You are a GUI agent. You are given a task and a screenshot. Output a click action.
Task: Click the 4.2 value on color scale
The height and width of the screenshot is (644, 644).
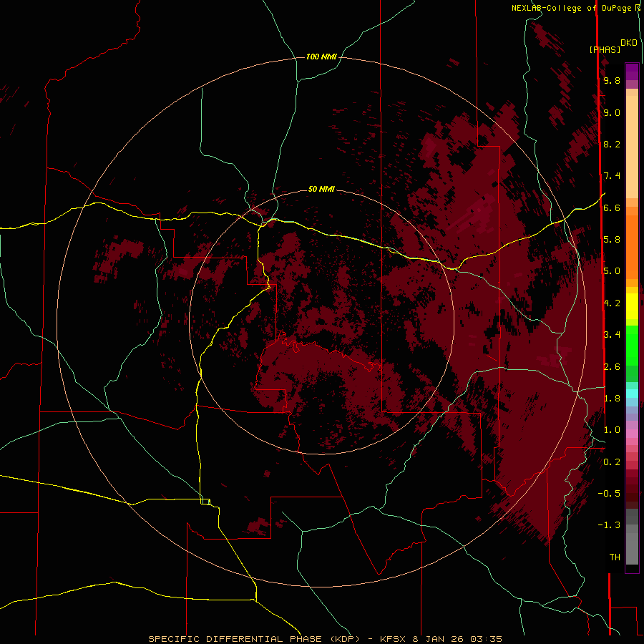(x=612, y=303)
